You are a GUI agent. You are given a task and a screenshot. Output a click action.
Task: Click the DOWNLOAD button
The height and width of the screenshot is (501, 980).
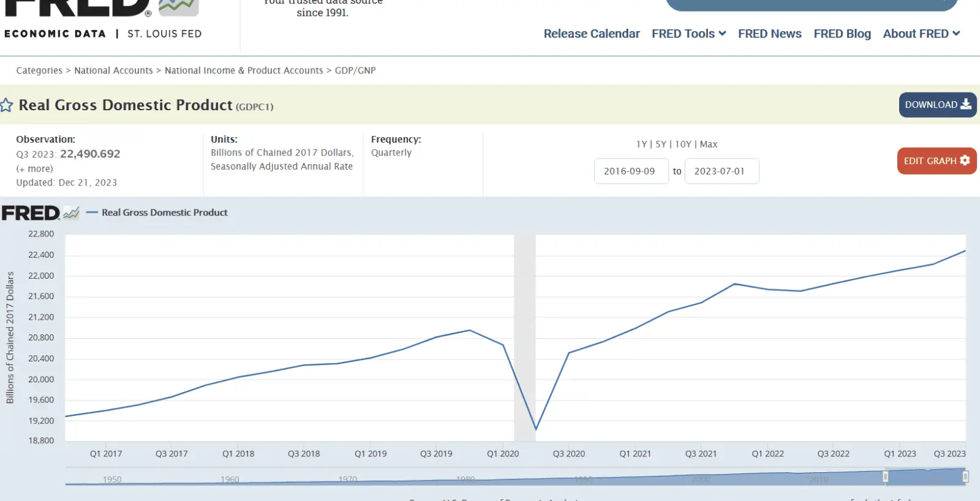pos(937,105)
